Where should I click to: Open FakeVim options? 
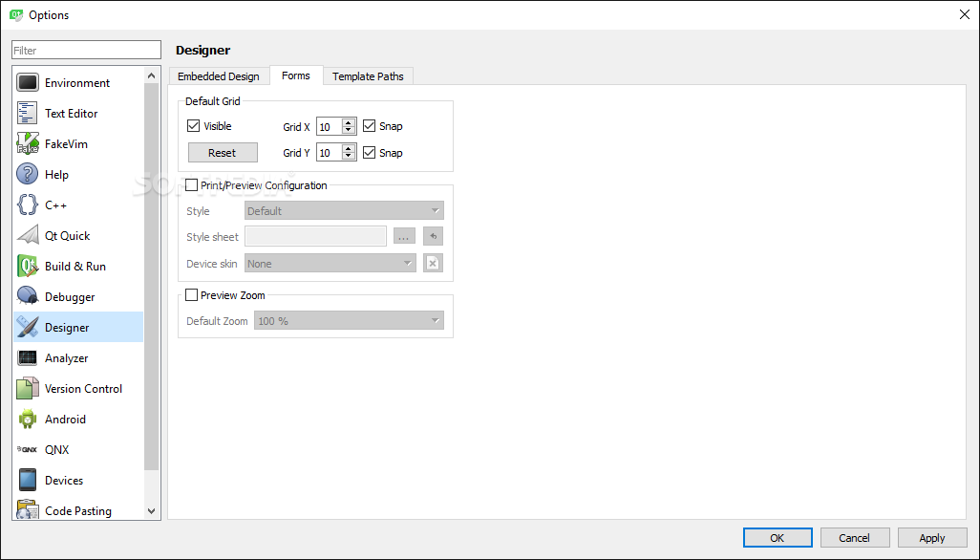tap(77, 143)
